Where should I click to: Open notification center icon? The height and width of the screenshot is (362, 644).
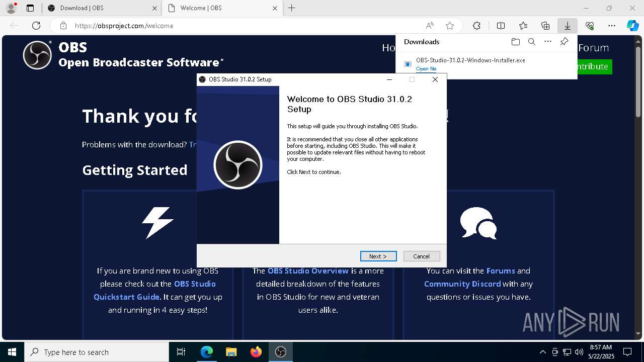coord(627,352)
